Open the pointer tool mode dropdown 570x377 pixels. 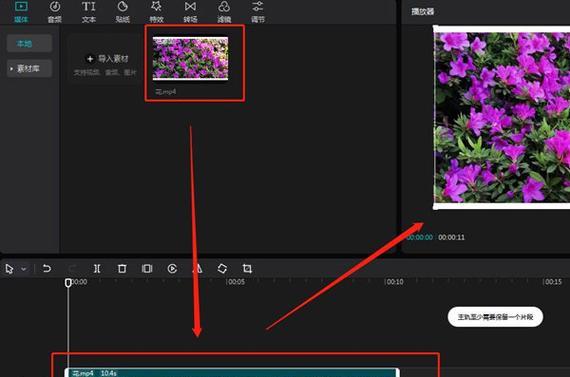[24, 269]
